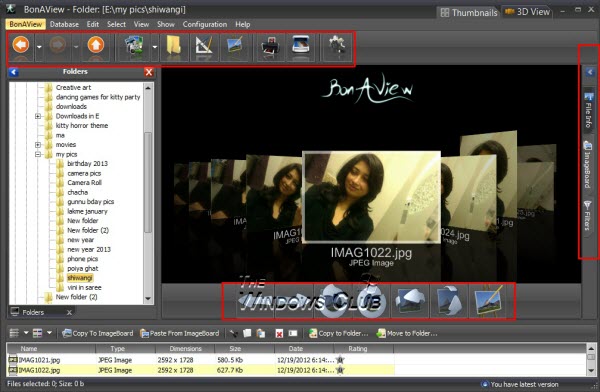Open the BonAView menu

26,24
